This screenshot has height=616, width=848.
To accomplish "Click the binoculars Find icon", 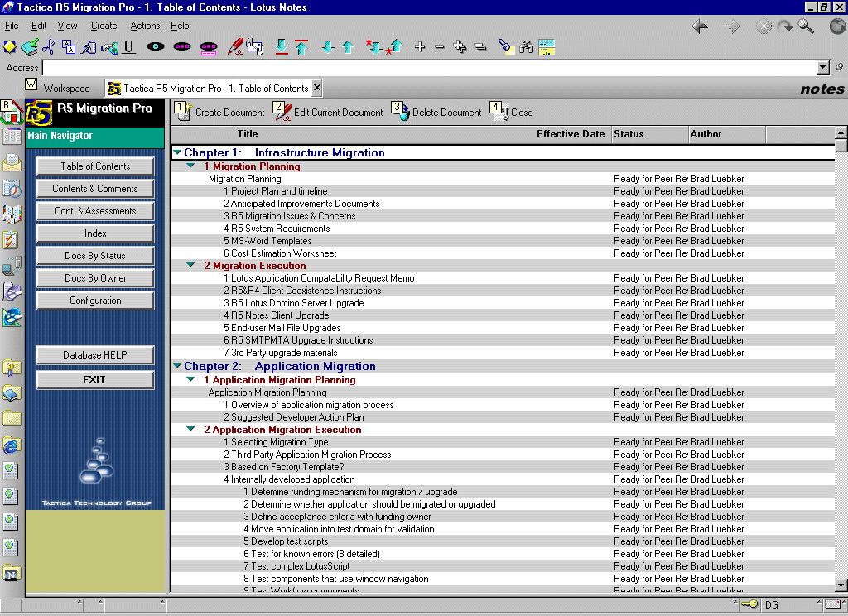I will [x=526, y=47].
